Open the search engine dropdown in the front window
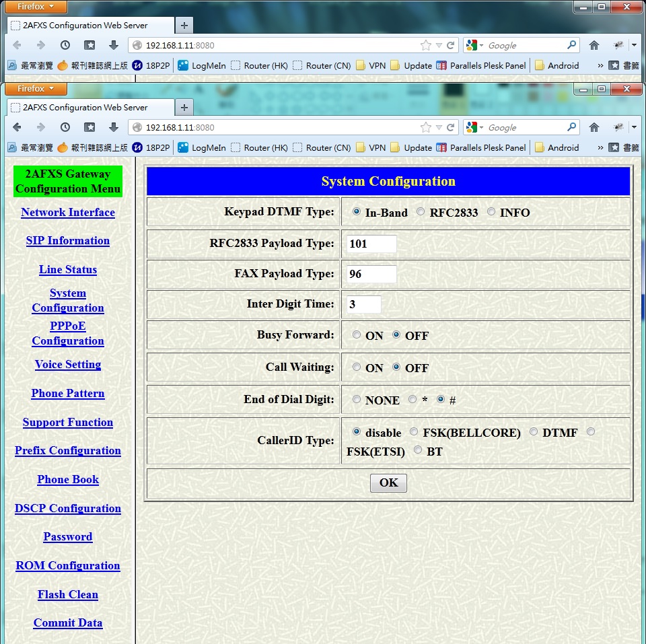This screenshot has height=644, width=646. 474,127
